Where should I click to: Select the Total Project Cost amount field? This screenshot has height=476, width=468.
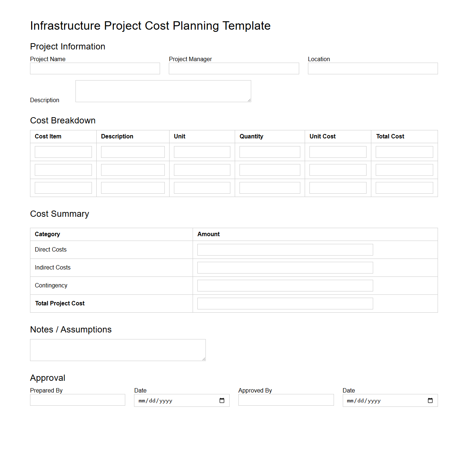tap(285, 303)
